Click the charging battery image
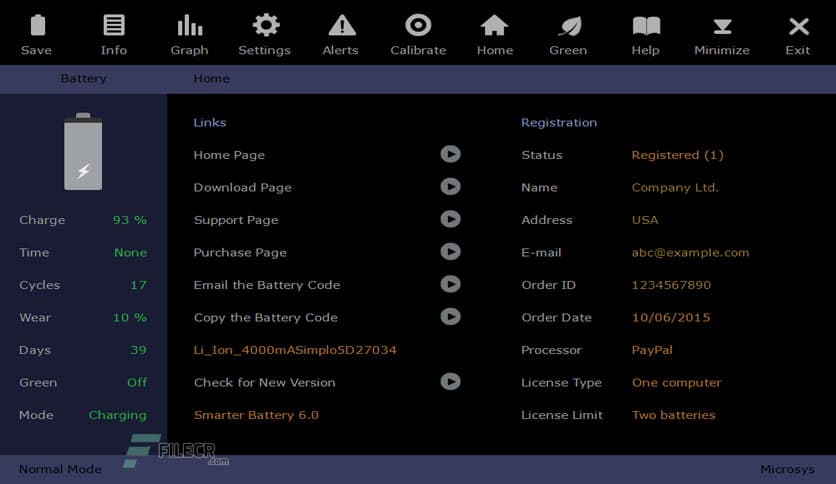This screenshot has height=484, width=836. [x=83, y=152]
